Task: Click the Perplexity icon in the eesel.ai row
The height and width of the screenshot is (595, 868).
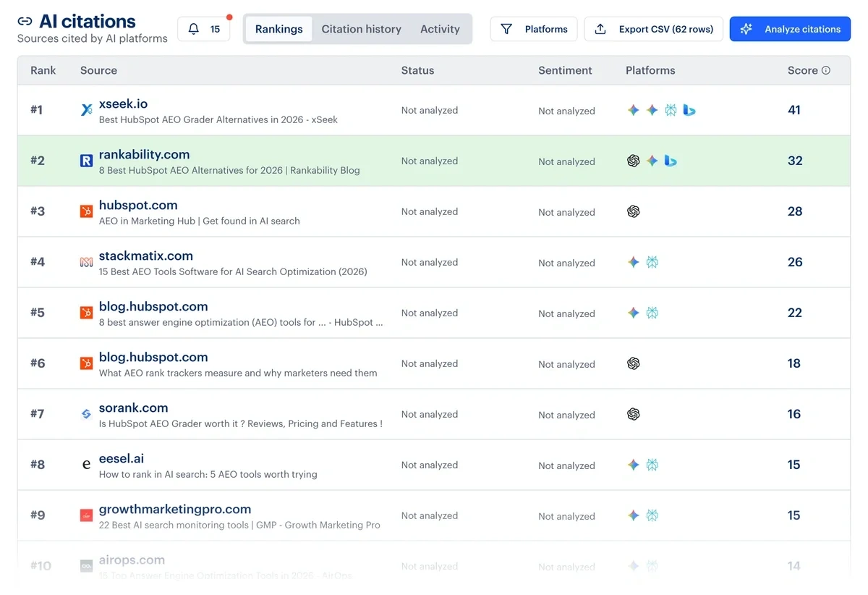Action: click(652, 465)
